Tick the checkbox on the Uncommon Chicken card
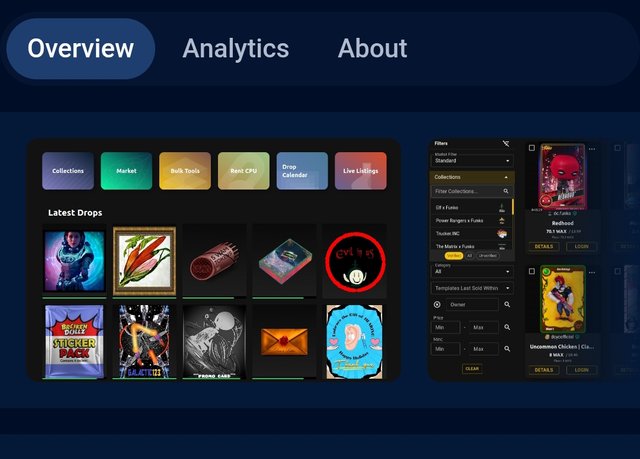This screenshot has width=640, height=459. [x=531, y=271]
